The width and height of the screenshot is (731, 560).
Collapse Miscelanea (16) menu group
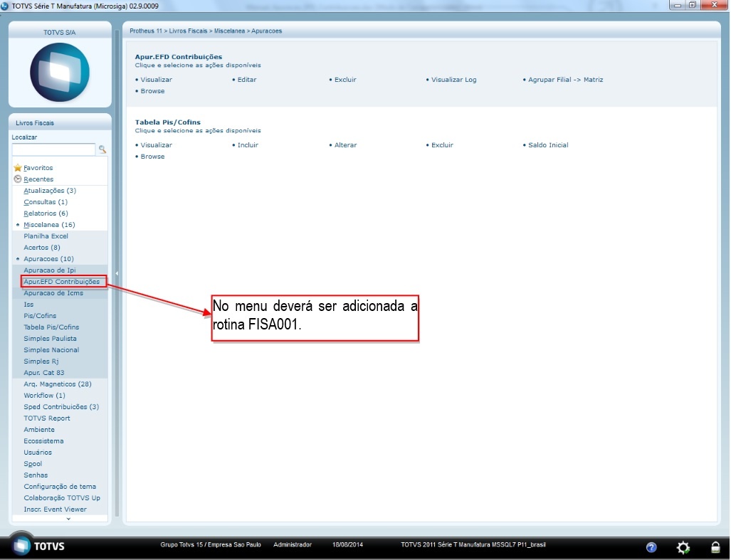49,225
